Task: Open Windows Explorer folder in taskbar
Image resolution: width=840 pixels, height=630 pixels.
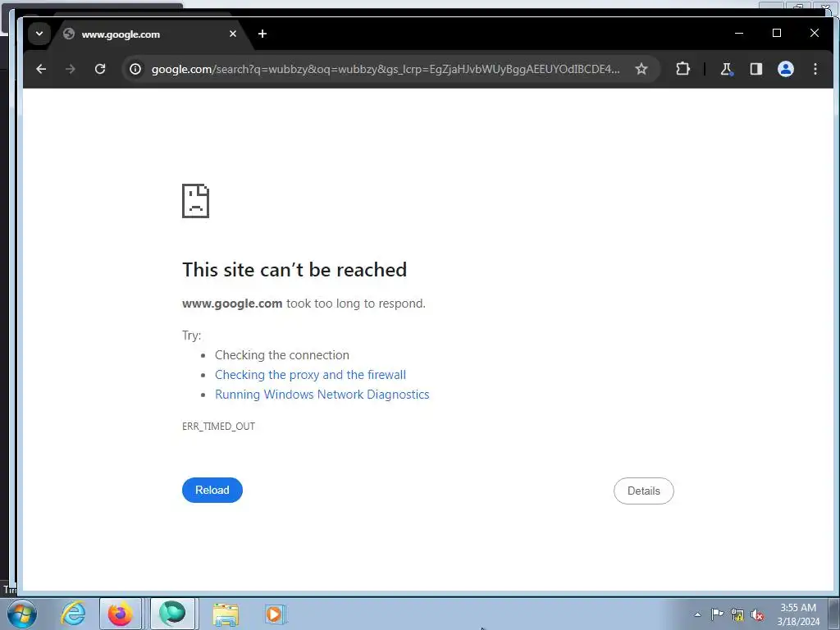Action: click(x=226, y=614)
